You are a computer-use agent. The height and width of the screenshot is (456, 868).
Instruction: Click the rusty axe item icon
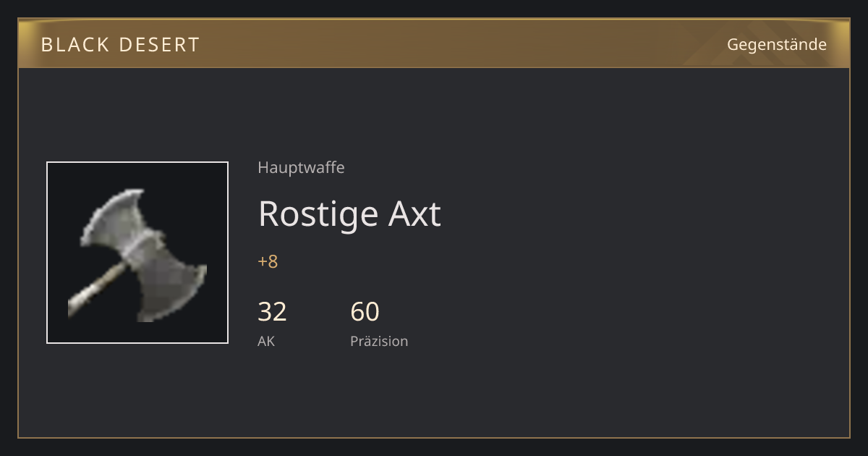(137, 253)
